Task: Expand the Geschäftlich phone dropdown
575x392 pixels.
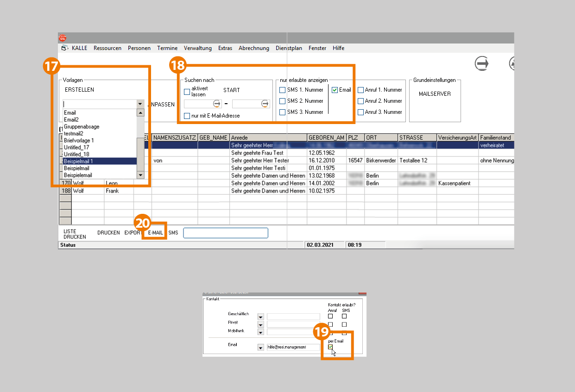Action: coord(260,317)
